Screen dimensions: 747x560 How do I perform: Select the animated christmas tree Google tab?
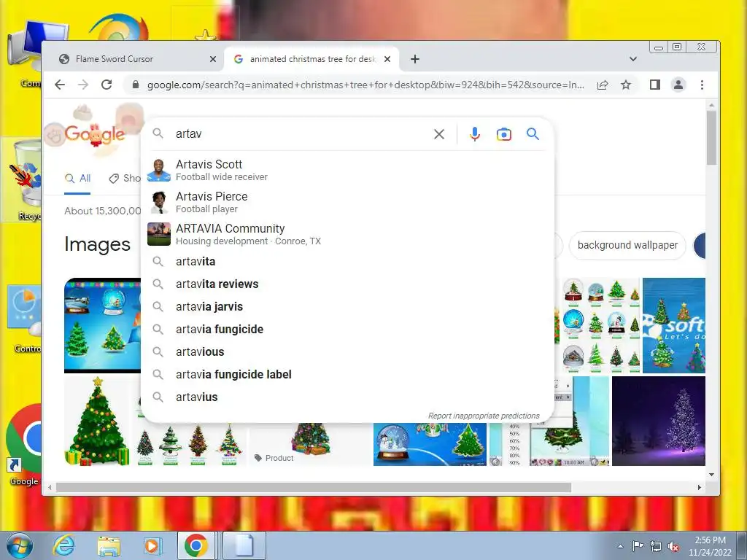point(312,59)
